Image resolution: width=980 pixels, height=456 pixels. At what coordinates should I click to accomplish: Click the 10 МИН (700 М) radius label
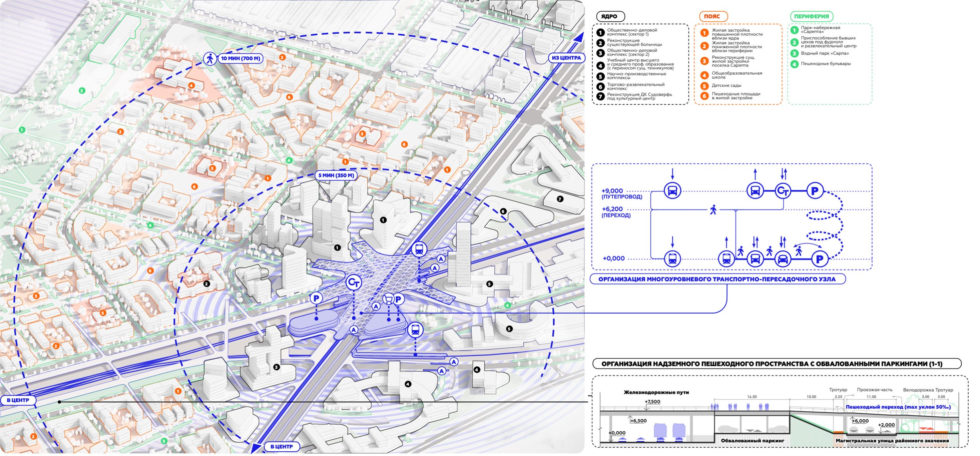pyautogui.click(x=240, y=58)
